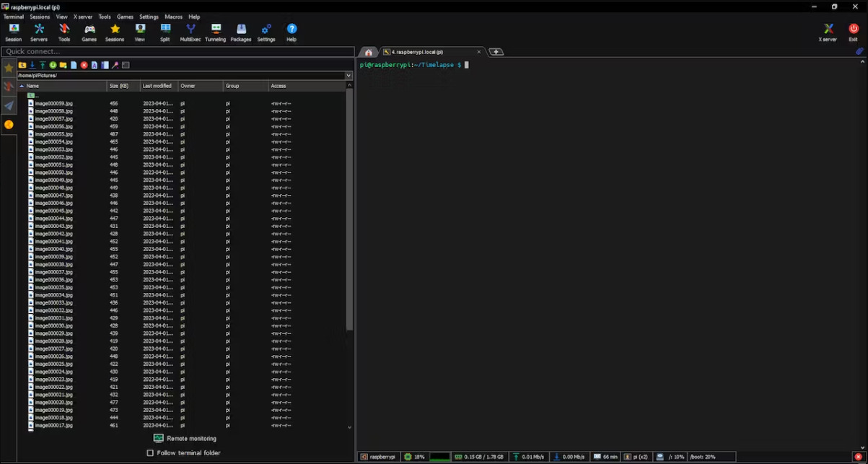Click the X server icon

click(828, 32)
